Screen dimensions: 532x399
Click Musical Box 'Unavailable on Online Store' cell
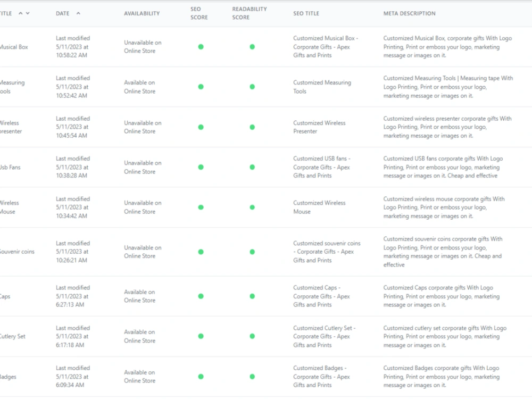click(143, 47)
